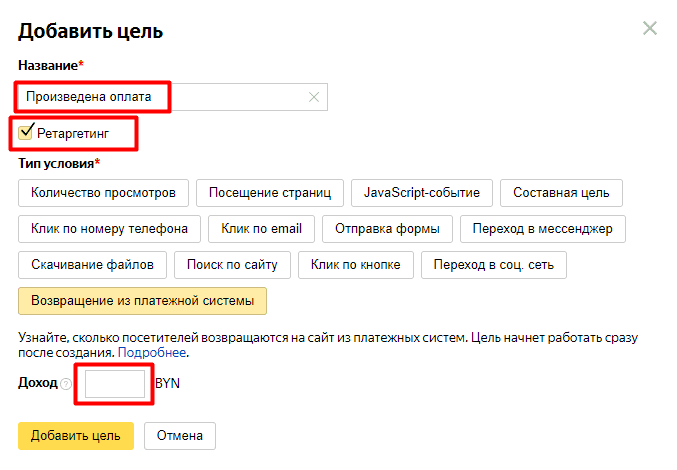This screenshot has height=470, width=677.
Task: Choose Посещение страниц condition type
Action: (x=270, y=192)
